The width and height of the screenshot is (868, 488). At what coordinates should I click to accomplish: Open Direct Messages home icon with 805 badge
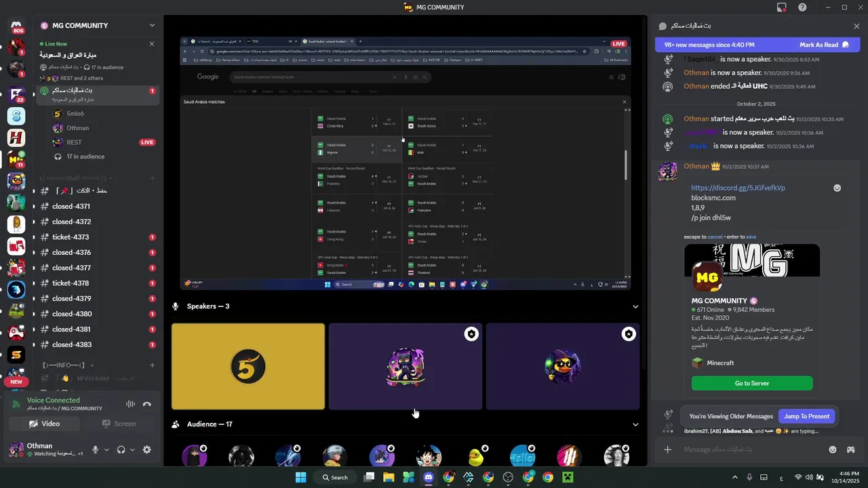click(16, 26)
